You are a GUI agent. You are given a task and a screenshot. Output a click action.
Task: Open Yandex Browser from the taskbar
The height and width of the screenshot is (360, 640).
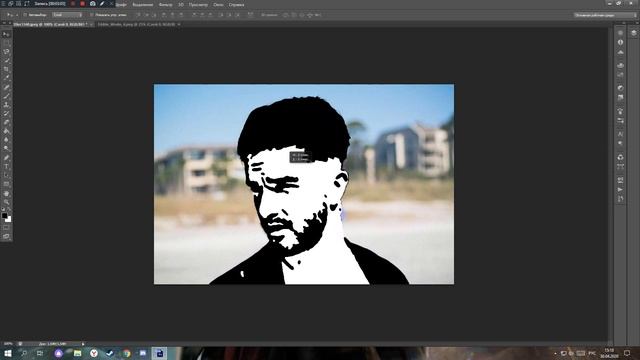click(x=93, y=353)
